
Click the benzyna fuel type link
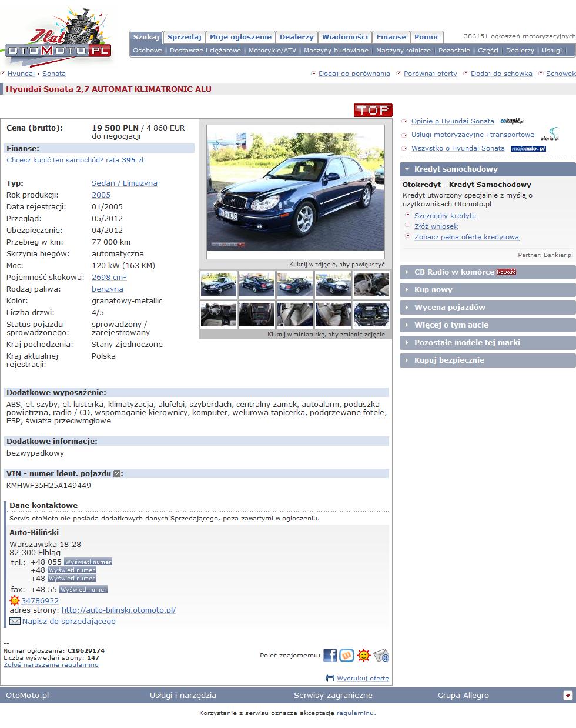click(x=108, y=289)
